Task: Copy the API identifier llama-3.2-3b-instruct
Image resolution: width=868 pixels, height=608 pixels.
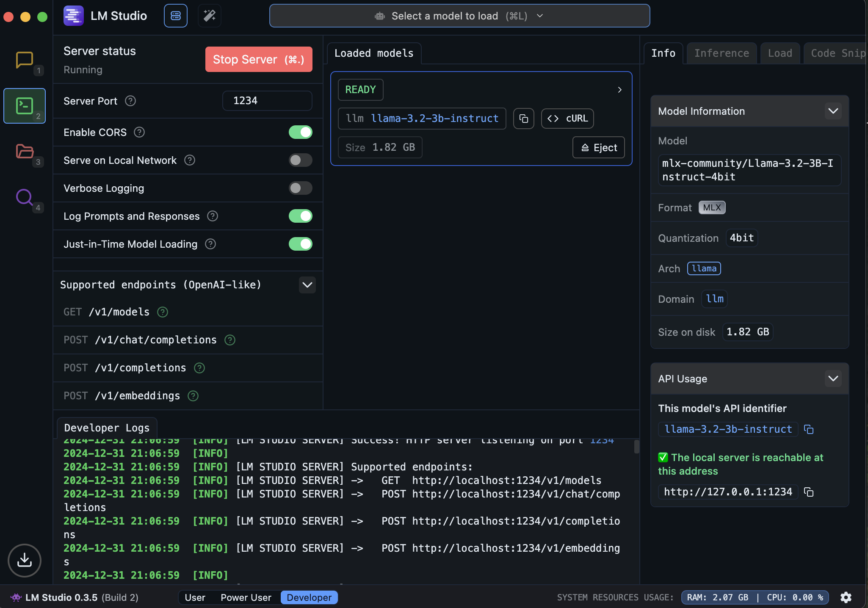Action: click(809, 429)
